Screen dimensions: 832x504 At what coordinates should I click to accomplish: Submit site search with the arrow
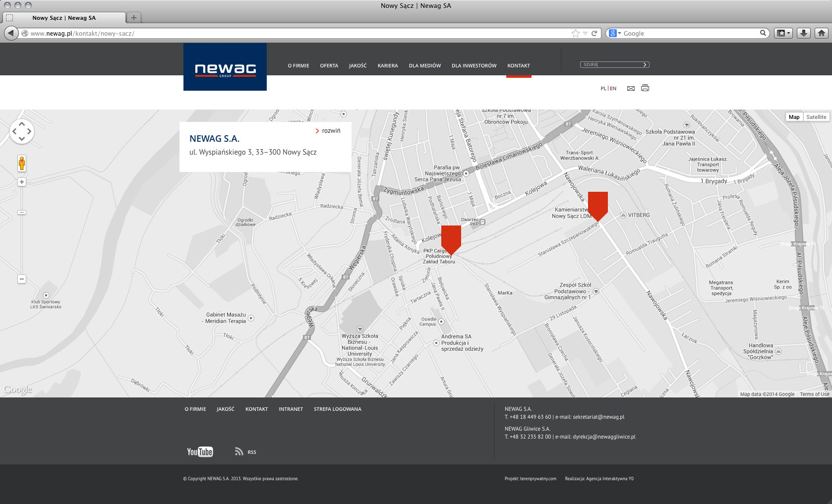point(645,64)
